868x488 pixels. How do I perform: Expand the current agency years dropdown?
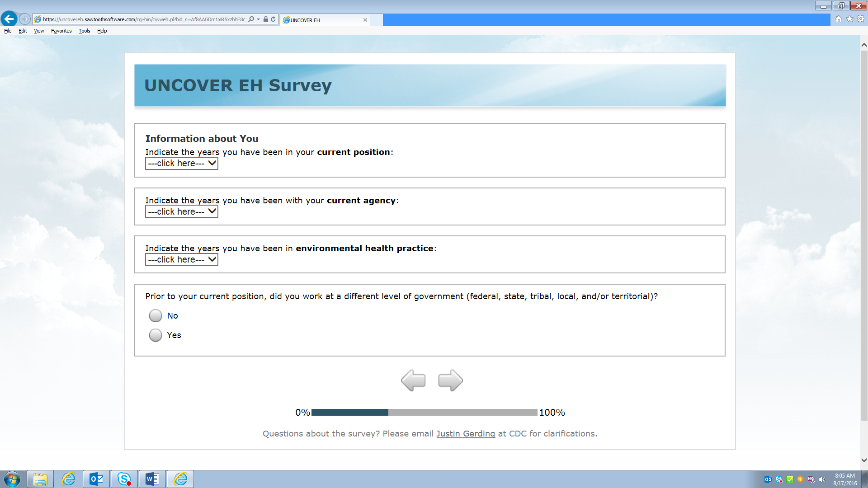[181, 211]
